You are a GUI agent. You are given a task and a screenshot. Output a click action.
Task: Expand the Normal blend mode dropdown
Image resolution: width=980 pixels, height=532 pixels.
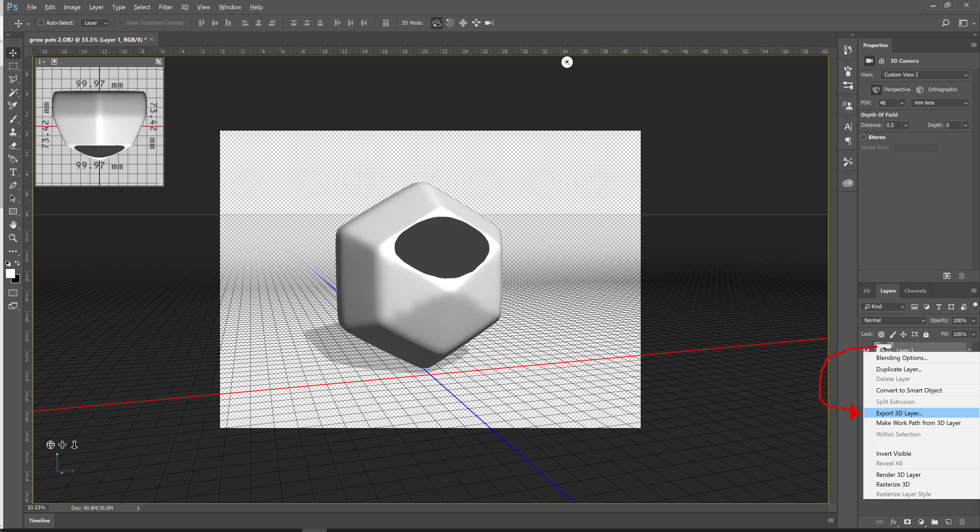pos(893,320)
